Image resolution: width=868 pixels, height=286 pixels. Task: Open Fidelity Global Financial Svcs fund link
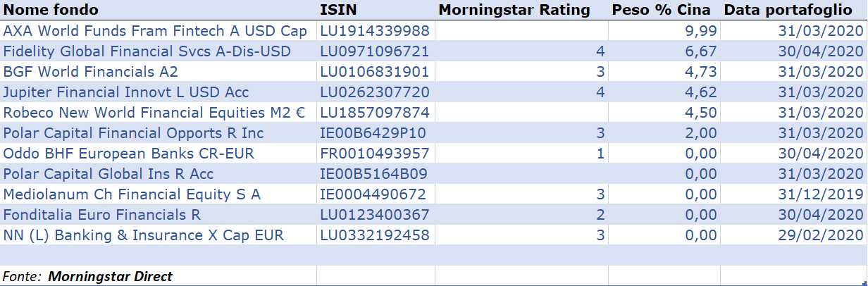pos(147,51)
